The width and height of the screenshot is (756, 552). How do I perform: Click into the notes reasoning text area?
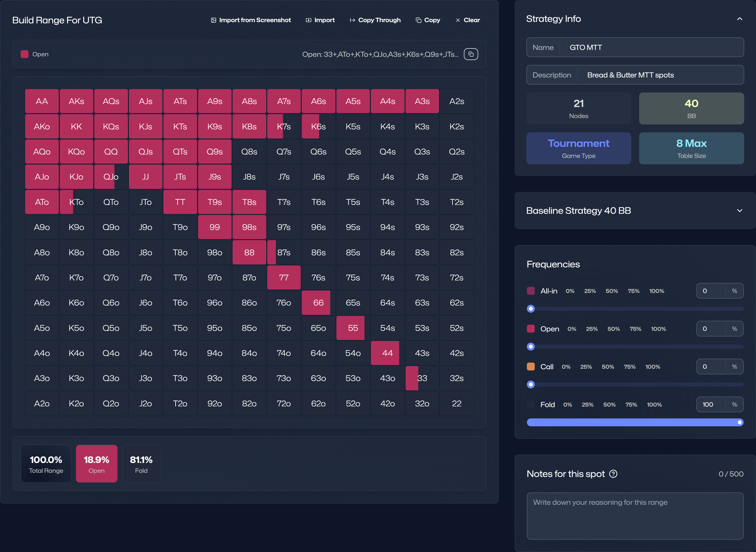(635, 516)
